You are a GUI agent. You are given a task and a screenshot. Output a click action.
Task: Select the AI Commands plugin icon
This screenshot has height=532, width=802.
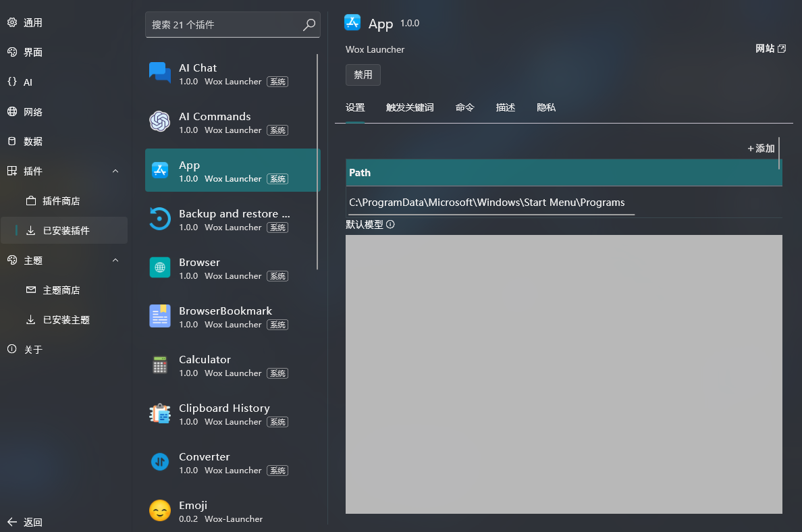160,122
